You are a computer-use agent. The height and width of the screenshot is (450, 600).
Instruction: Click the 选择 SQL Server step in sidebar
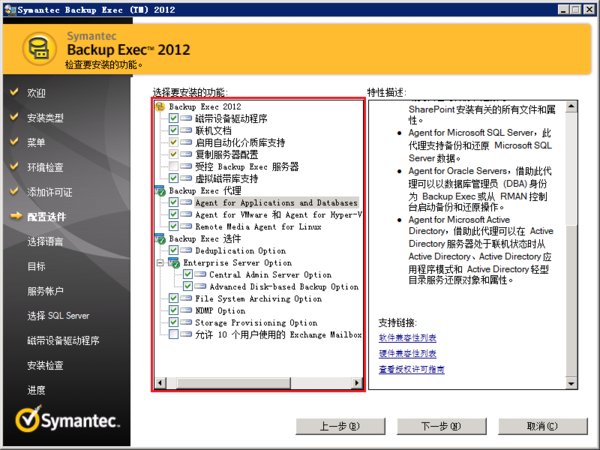[58, 315]
